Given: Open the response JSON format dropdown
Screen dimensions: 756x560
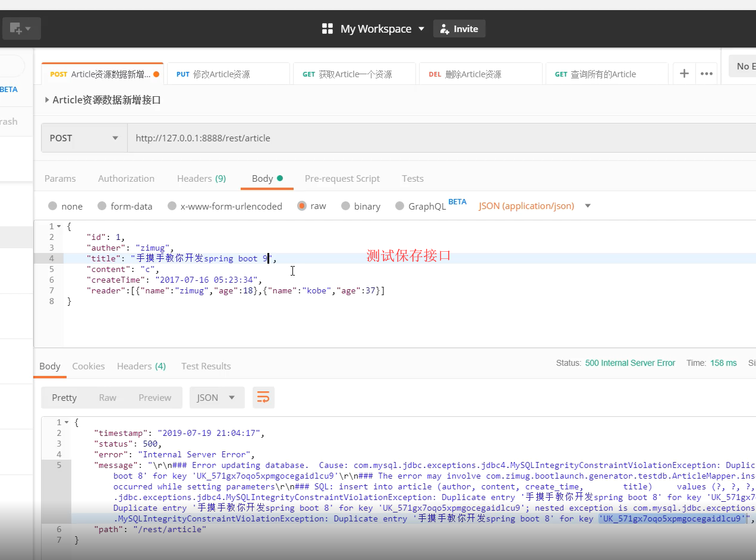Looking at the screenshot, I should (x=217, y=397).
